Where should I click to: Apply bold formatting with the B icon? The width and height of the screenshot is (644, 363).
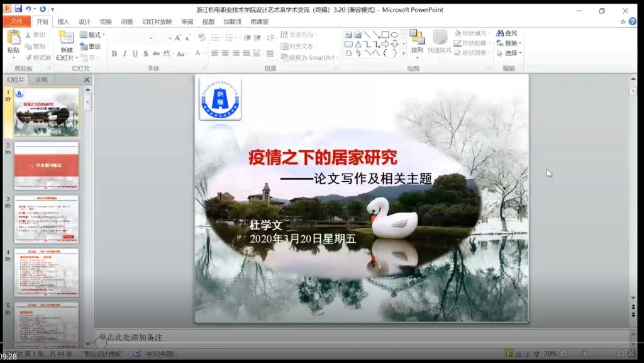115,54
